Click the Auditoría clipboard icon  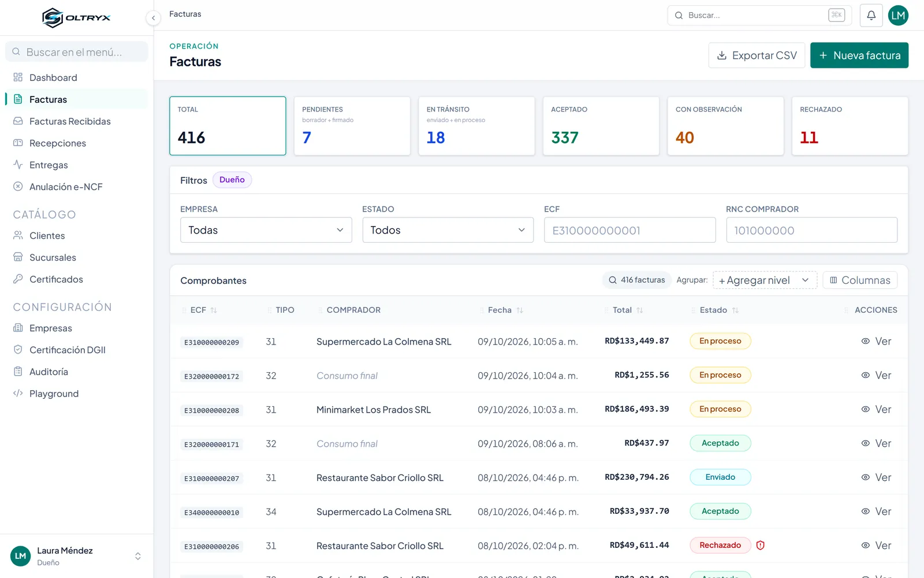click(x=18, y=372)
